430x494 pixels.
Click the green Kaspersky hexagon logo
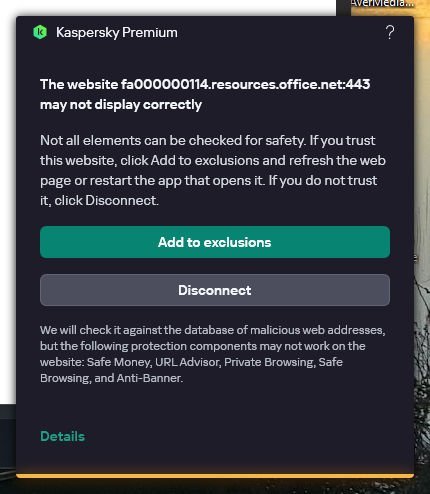point(40,32)
